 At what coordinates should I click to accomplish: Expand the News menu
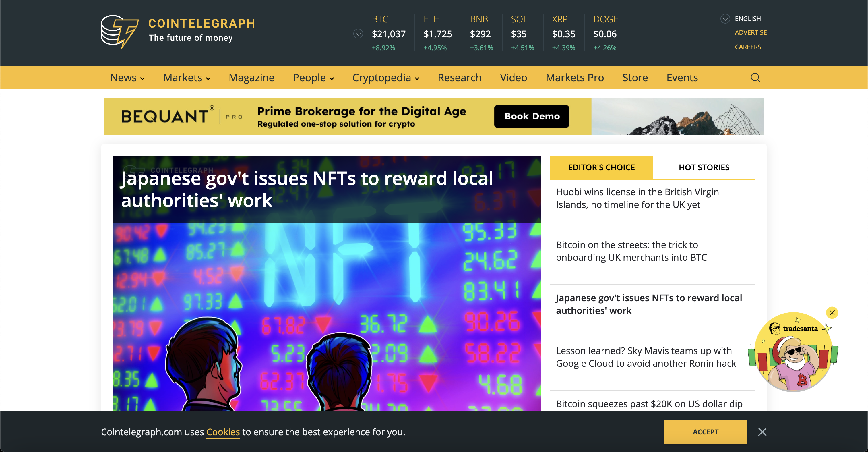coord(127,78)
